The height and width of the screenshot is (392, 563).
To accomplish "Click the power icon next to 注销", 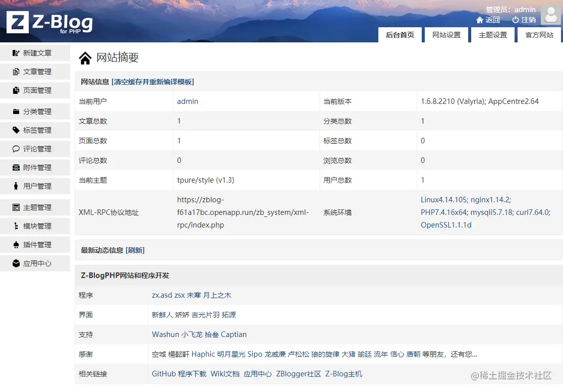I will click(516, 20).
